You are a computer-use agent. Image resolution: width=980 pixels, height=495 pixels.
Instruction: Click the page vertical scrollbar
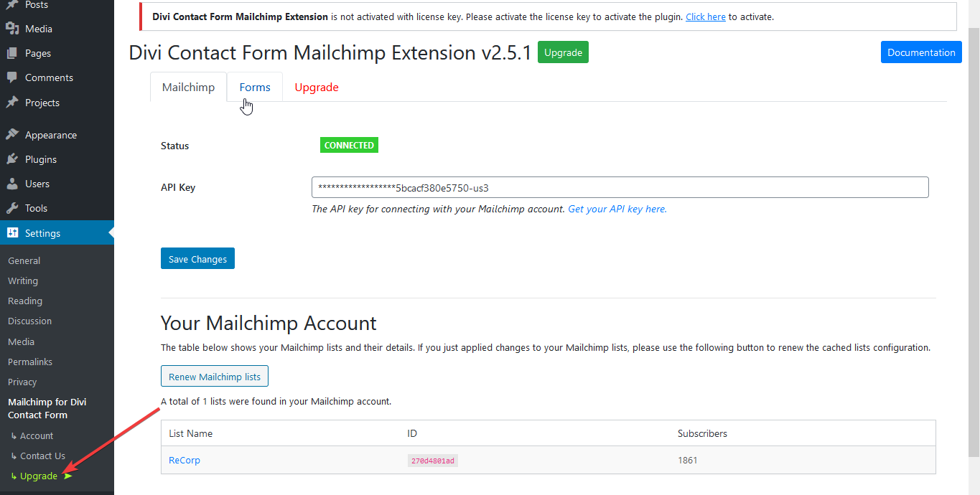(x=974, y=244)
